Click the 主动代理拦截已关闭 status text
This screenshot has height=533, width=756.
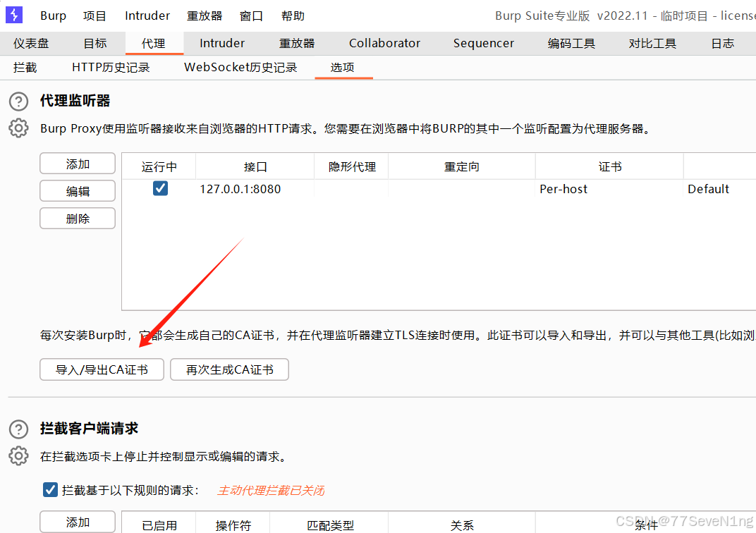(x=271, y=491)
